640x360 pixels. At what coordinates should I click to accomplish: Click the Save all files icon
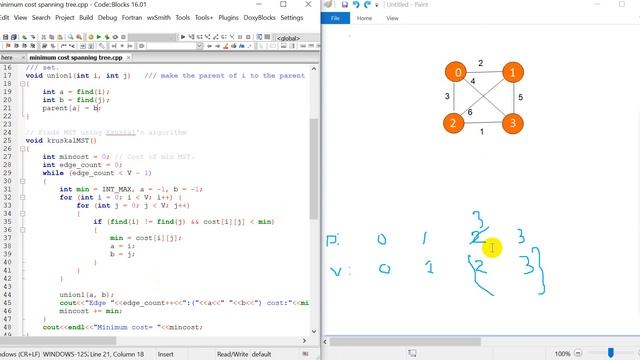13,37
